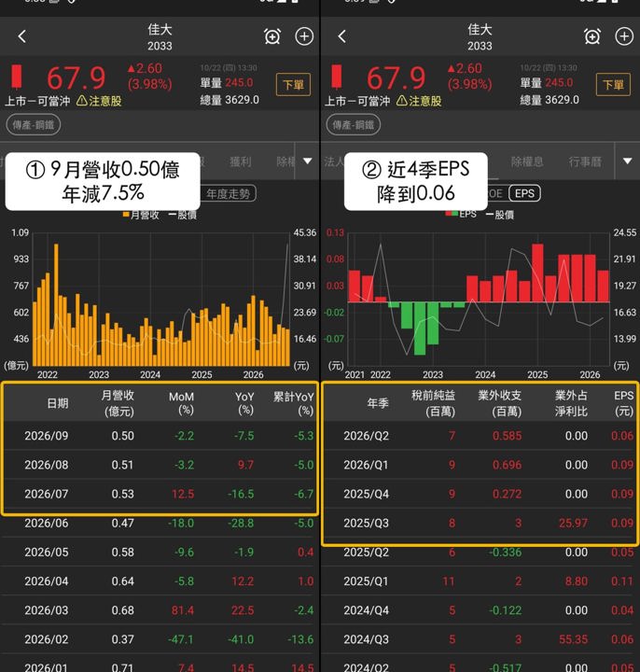The height and width of the screenshot is (672, 640).
Task: Select the 2026/03 revenue row
Action: (160, 610)
